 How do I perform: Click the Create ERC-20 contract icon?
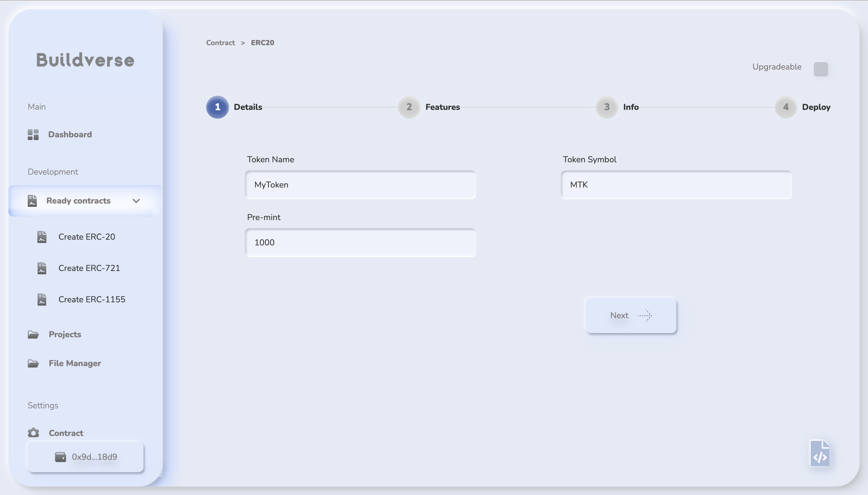coord(42,237)
